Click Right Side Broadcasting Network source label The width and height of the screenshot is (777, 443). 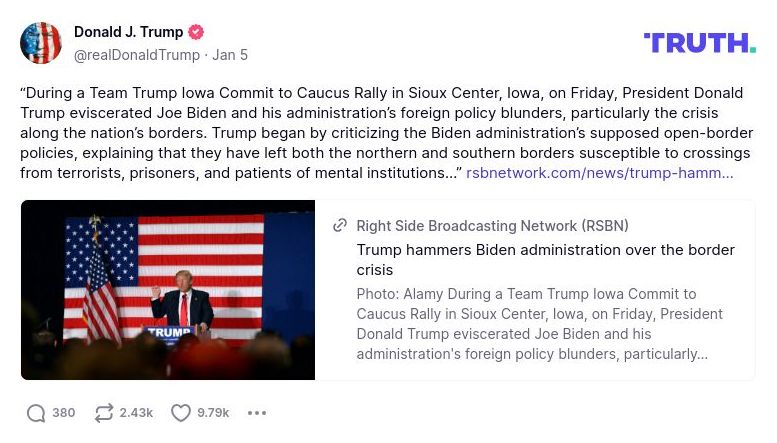click(492, 226)
